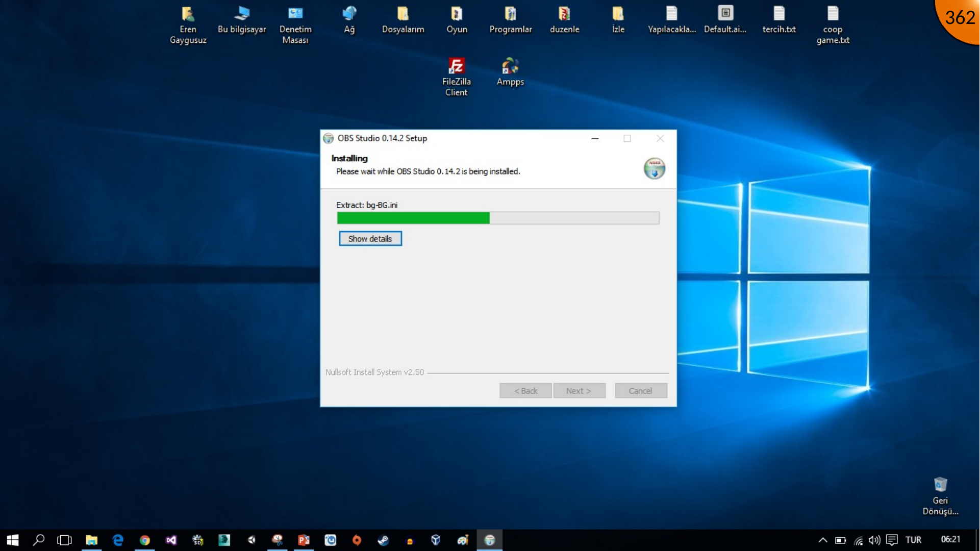980x551 pixels.
Task: Select the Ampps desktop shortcut
Action: click(x=510, y=72)
